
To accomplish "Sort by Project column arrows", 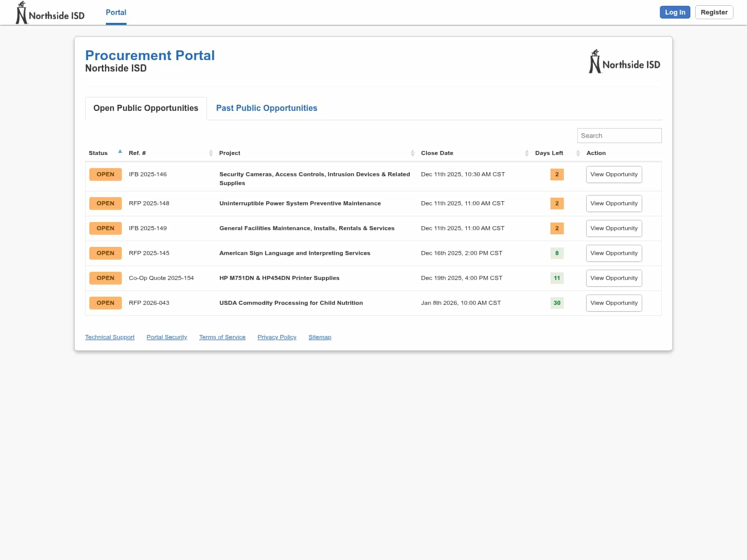I will (x=412, y=153).
